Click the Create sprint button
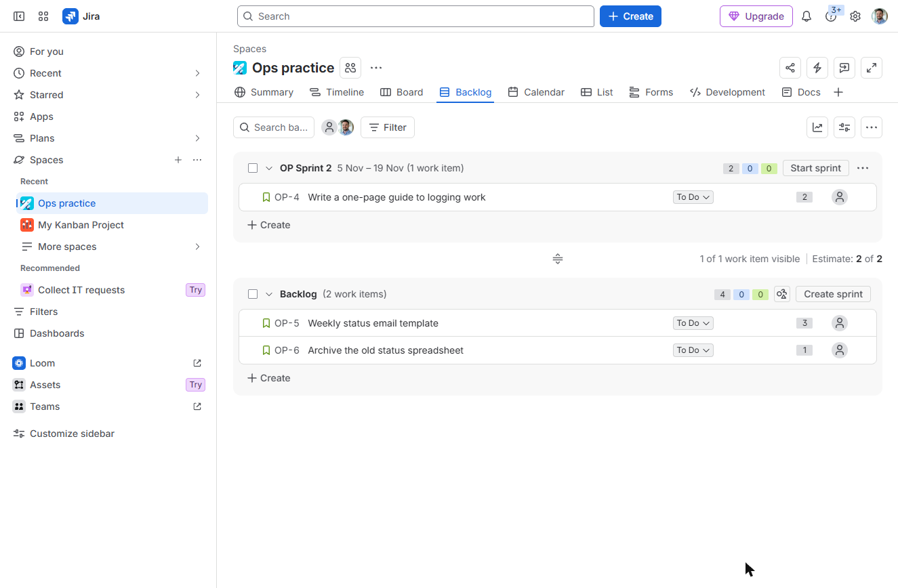Image resolution: width=898 pixels, height=588 pixels. 833,294
